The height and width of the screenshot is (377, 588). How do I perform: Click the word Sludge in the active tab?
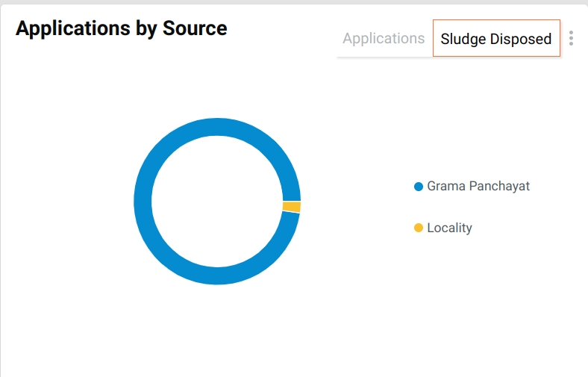(463, 39)
